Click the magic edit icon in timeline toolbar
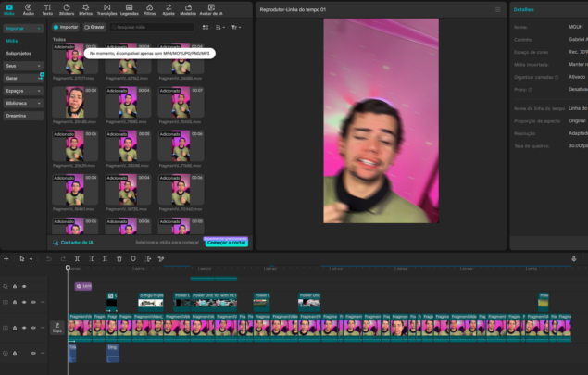 coord(161,258)
